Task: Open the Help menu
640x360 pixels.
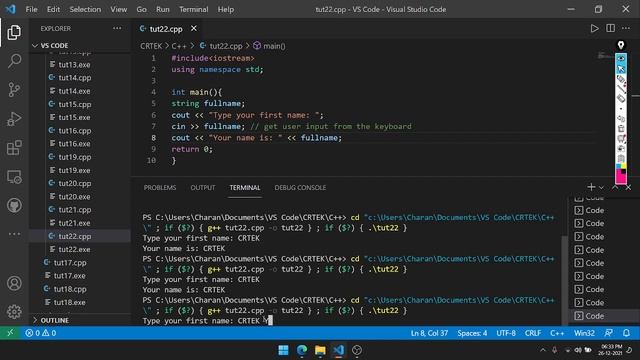Action: coord(225,9)
